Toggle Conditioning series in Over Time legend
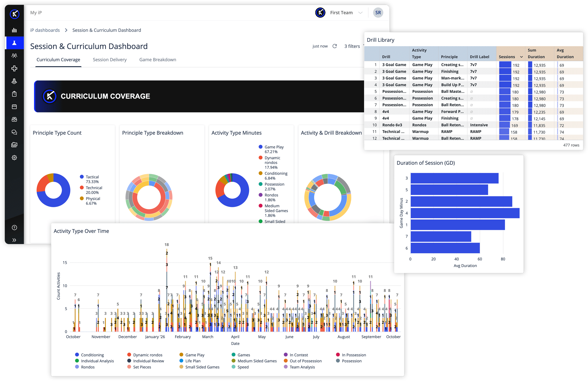The width and height of the screenshot is (588, 381). click(89, 355)
